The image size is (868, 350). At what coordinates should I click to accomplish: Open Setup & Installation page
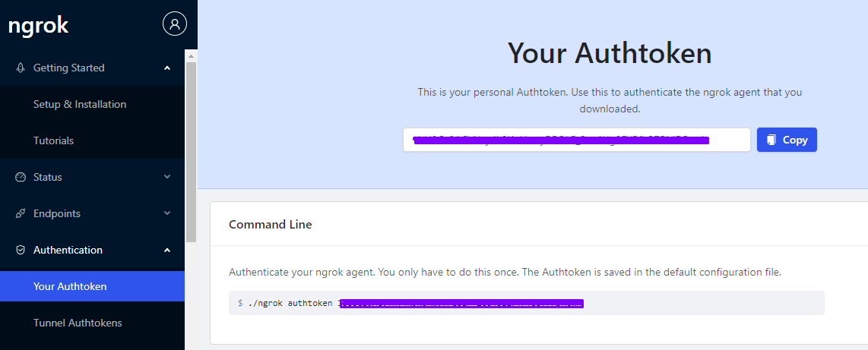(x=80, y=104)
